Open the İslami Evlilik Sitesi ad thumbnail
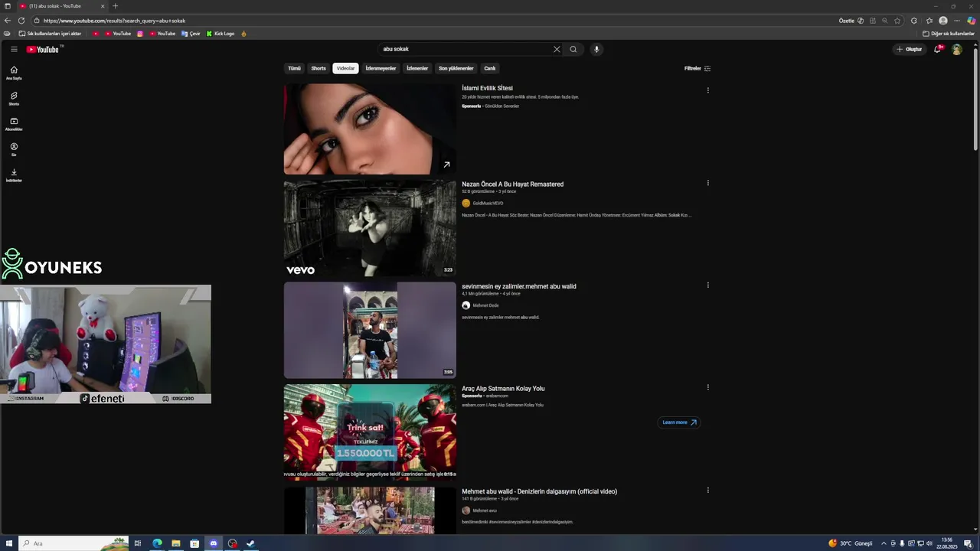Image resolution: width=980 pixels, height=551 pixels. (370, 129)
